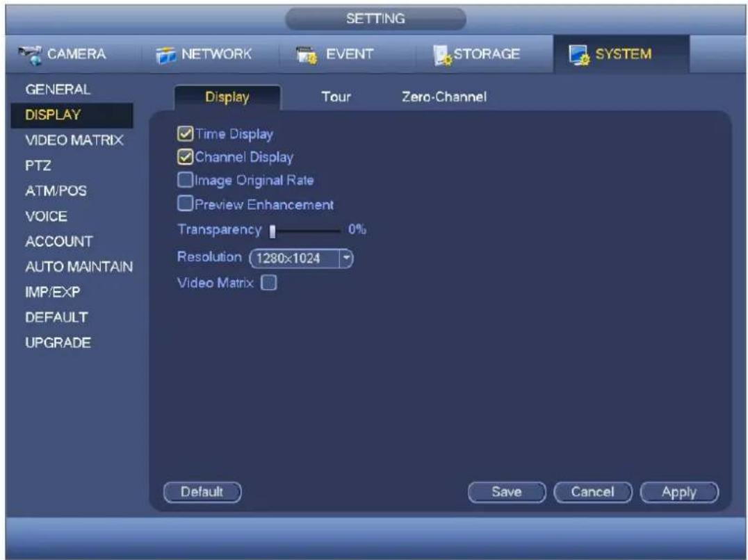Open the CAMERA settings tab
The image size is (748, 560).
pos(72,54)
